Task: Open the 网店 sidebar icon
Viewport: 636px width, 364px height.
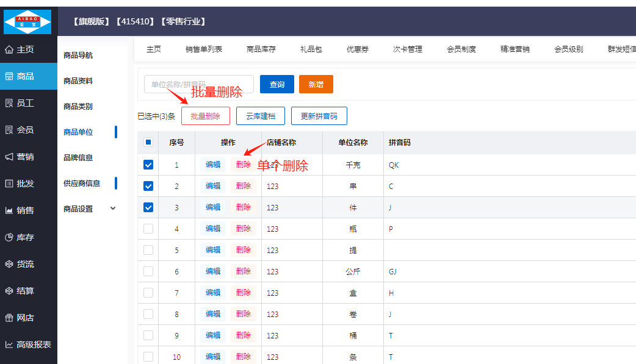Action: 9,318
